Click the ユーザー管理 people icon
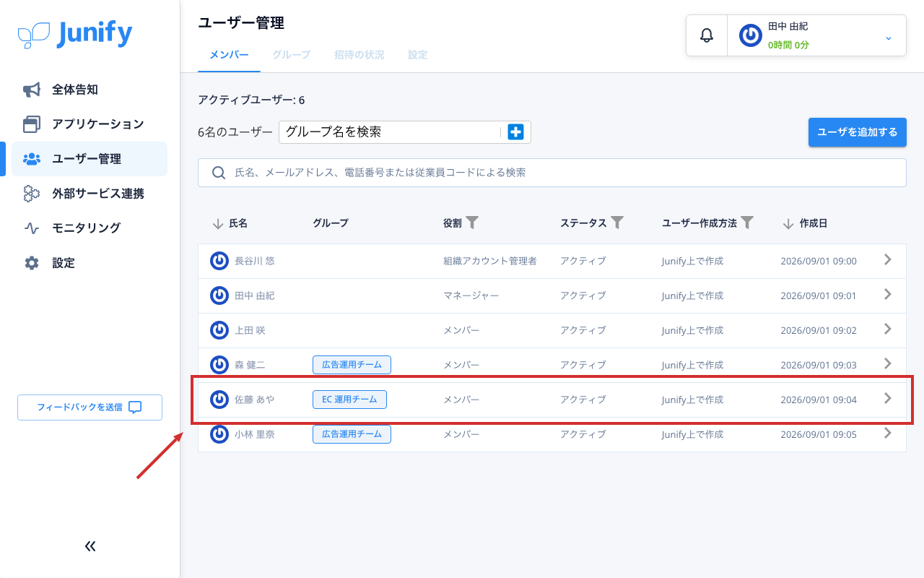Viewport: 924px width, 578px height. point(32,159)
